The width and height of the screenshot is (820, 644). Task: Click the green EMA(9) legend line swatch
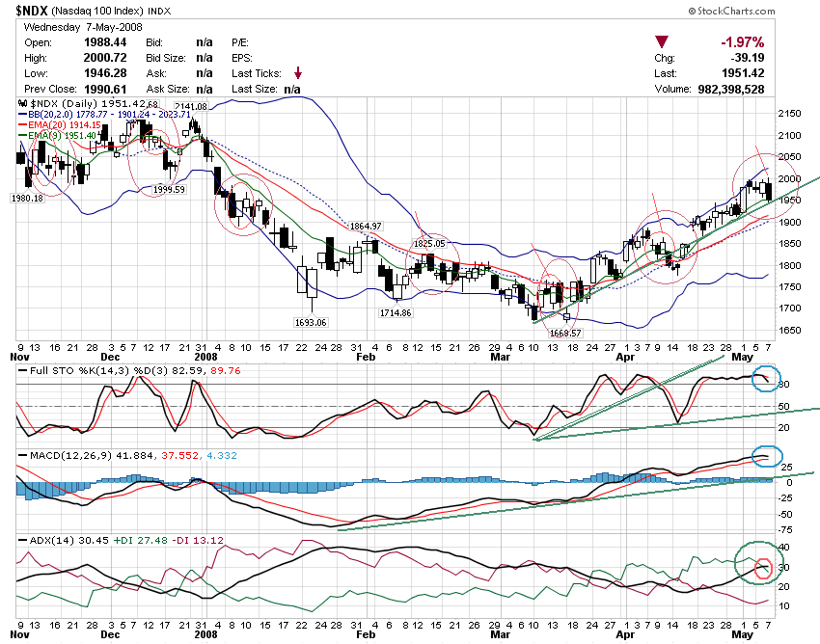[22, 135]
